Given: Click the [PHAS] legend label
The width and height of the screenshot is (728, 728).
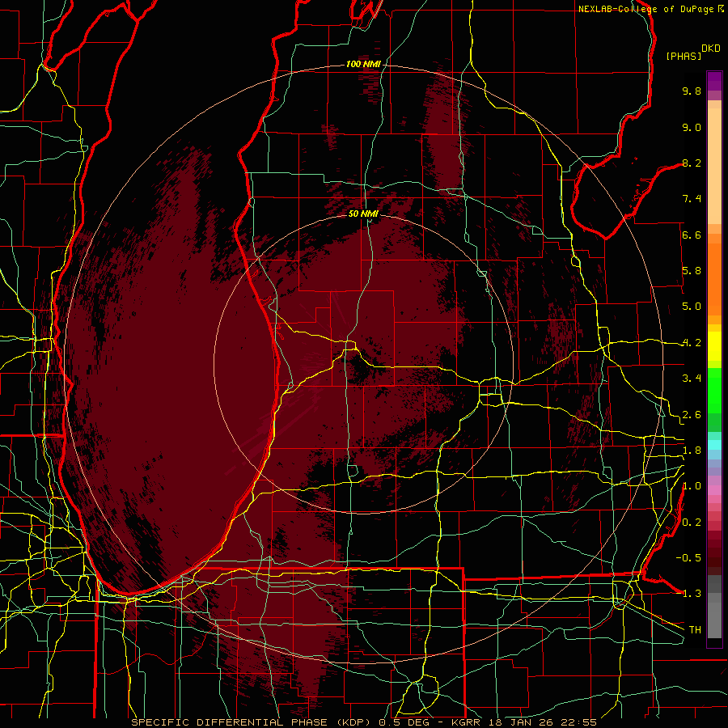Looking at the screenshot, I should pos(684,56).
